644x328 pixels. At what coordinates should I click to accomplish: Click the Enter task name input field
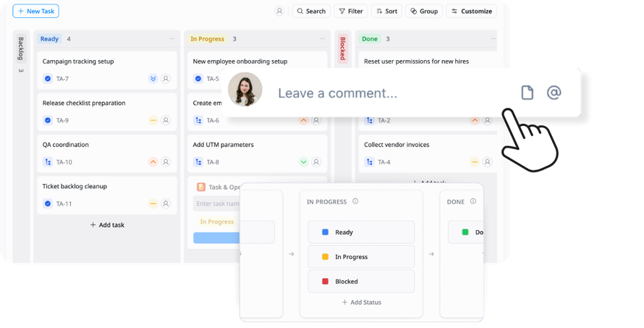pos(216,203)
